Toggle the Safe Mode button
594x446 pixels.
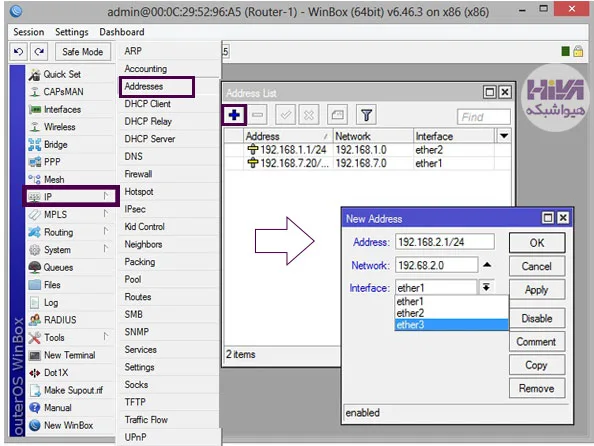pos(83,52)
